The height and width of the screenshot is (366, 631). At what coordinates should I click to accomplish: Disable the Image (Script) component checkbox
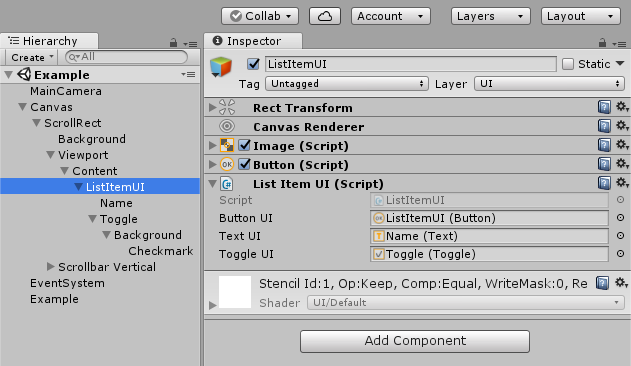(x=245, y=145)
